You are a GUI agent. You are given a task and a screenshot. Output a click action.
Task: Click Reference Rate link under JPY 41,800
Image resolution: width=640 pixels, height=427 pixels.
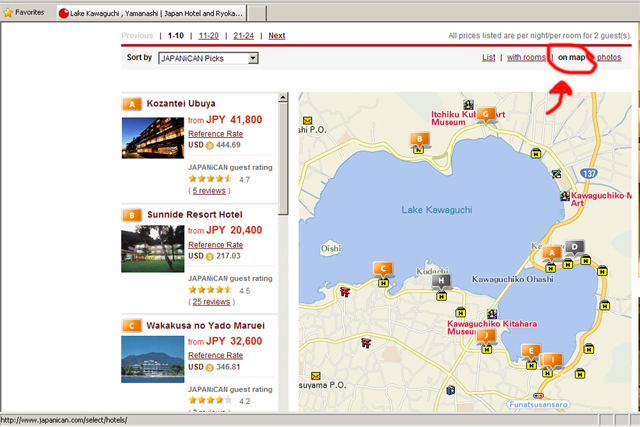tap(216, 134)
